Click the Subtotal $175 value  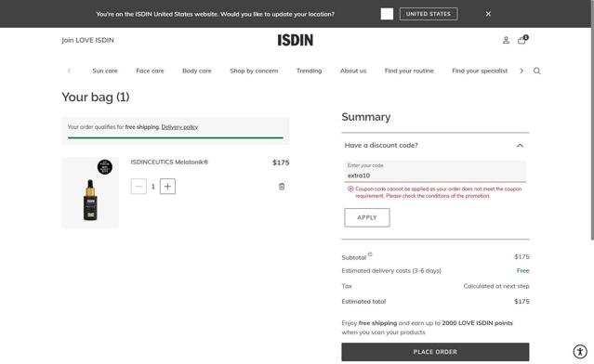click(x=521, y=257)
